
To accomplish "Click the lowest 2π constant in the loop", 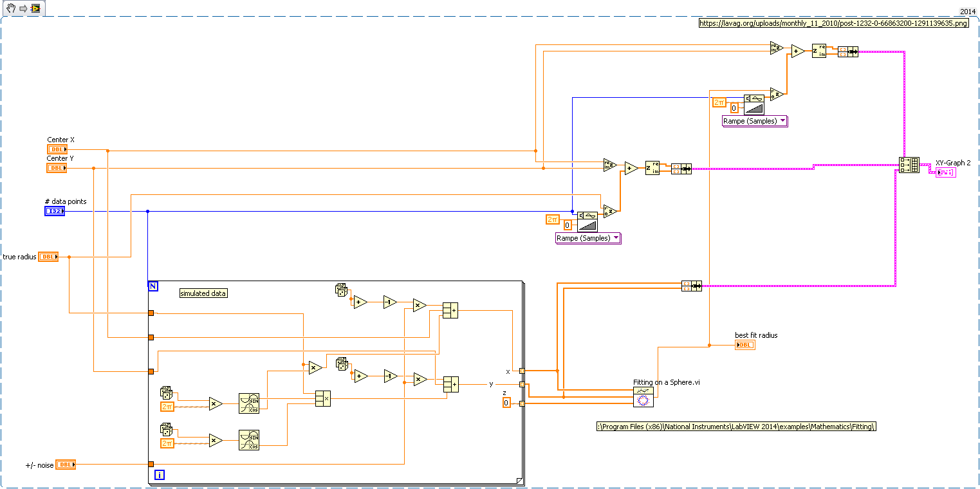I will 167,444.
